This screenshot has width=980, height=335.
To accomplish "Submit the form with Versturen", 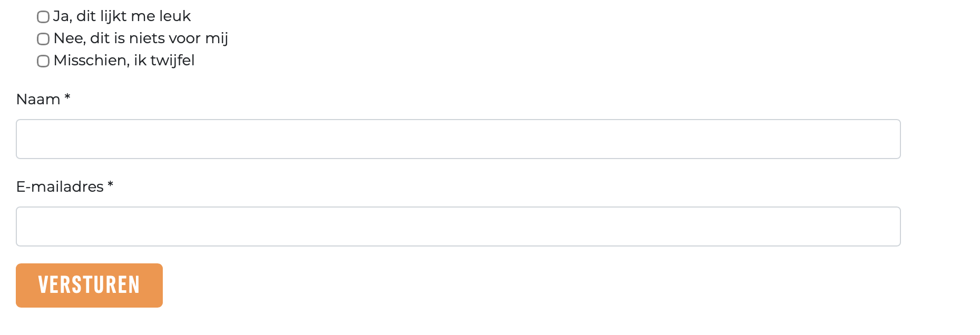I will (x=89, y=285).
